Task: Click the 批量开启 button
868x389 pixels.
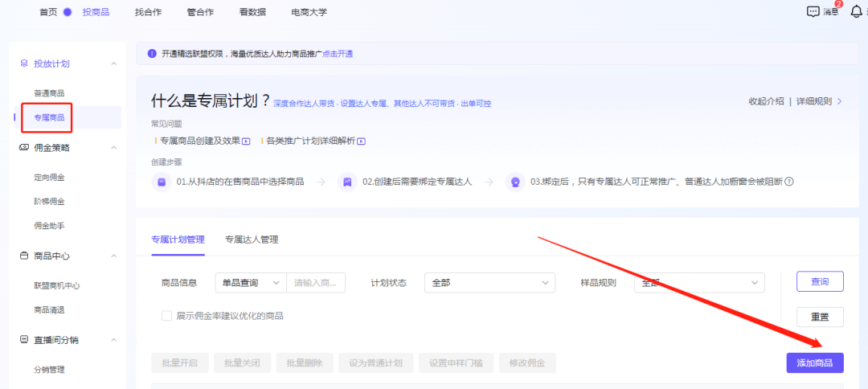Action: pyautogui.click(x=180, y=363)
